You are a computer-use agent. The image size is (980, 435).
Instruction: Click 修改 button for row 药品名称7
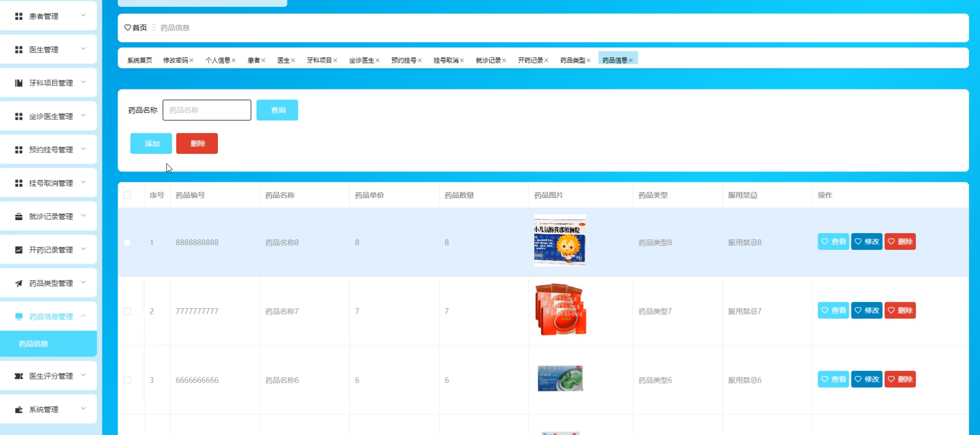pos(867,311)
